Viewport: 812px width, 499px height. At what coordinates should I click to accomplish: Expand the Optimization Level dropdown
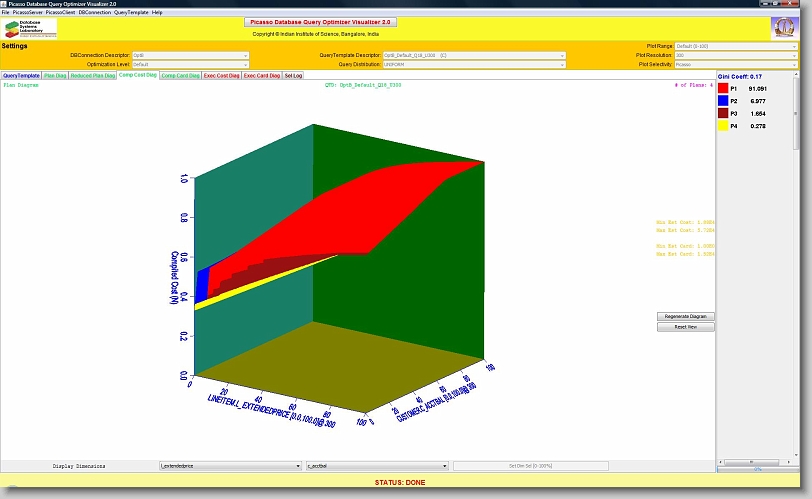click(x=191, y=64)
